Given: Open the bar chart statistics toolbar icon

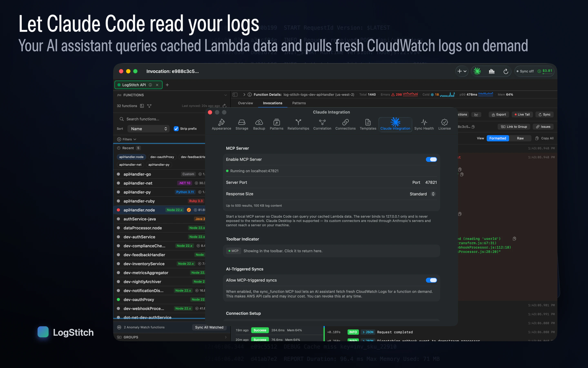Looking at the screenshot, I should coord(492,71).
